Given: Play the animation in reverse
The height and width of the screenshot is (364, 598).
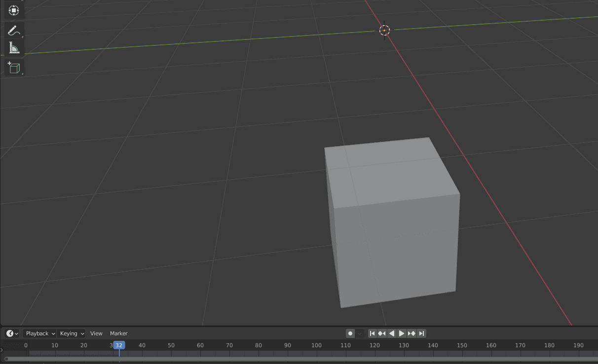Looking at the screenshot, I should 392,333.
